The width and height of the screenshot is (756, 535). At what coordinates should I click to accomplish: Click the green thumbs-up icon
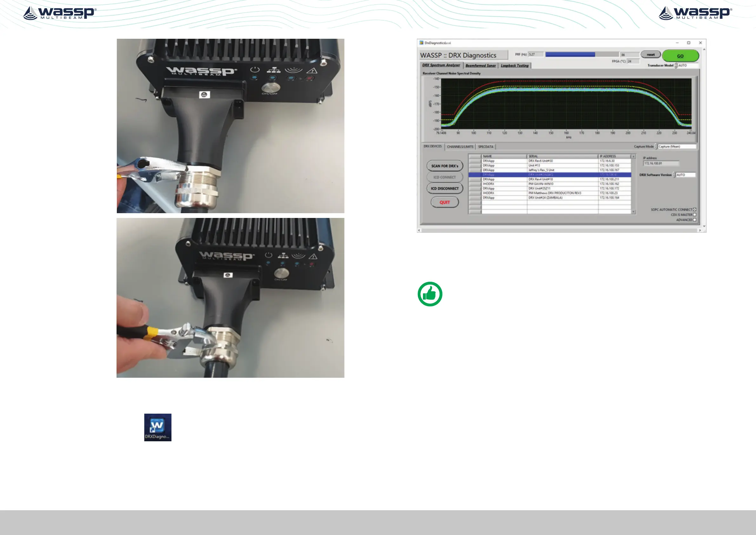pos(430,294)
